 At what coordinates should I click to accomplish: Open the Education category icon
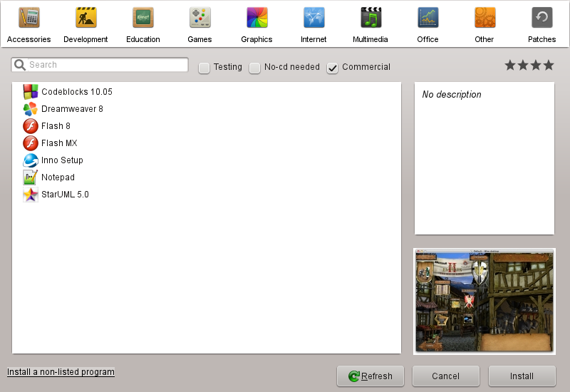click(x=143, y=17)
